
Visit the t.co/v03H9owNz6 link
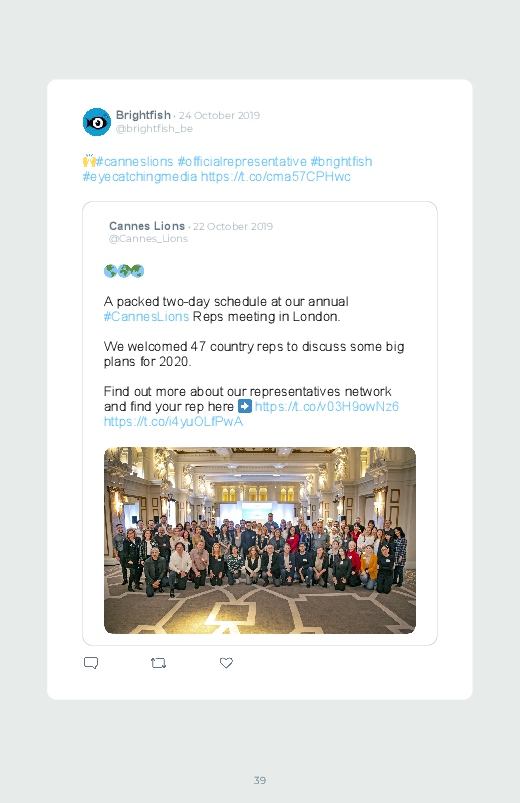327,407
